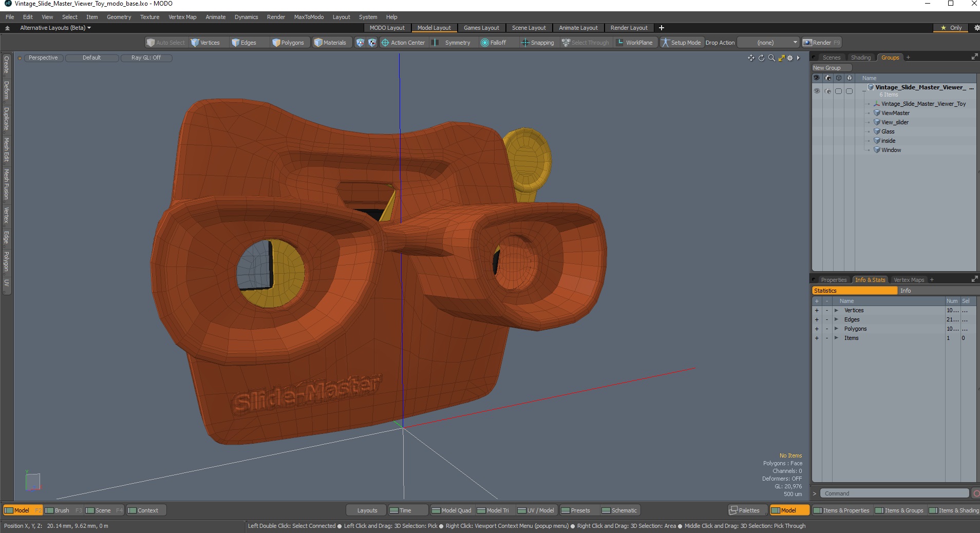Screen dimensions: 980x533
Task: Expand the Polygons statistics row
Action: pyautogui.click(x=836, y=329)
